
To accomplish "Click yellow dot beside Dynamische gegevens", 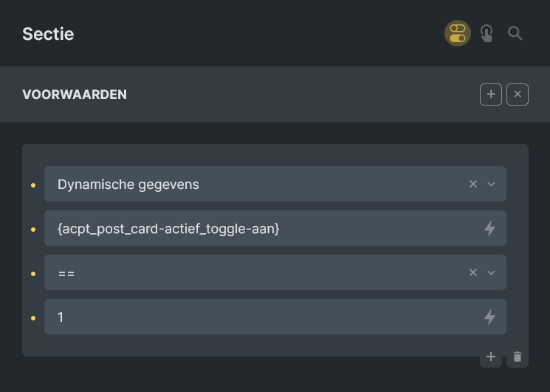I will (x=33, y=185).
